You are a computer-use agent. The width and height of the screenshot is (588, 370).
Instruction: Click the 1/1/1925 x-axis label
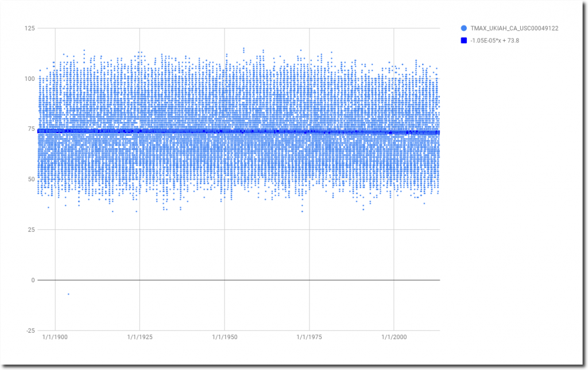[x=140, y=337]
